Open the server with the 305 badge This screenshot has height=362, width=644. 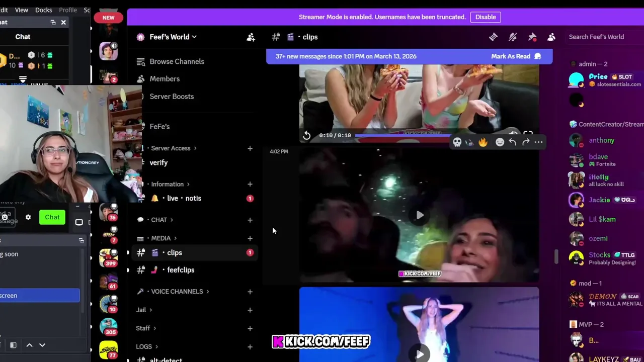(x=108, y=326)
